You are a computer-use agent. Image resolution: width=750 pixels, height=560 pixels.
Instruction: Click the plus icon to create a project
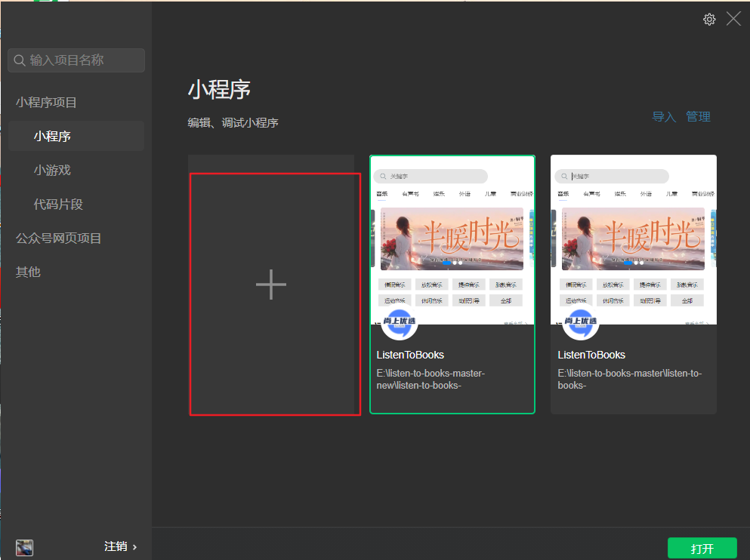(271, 285)
